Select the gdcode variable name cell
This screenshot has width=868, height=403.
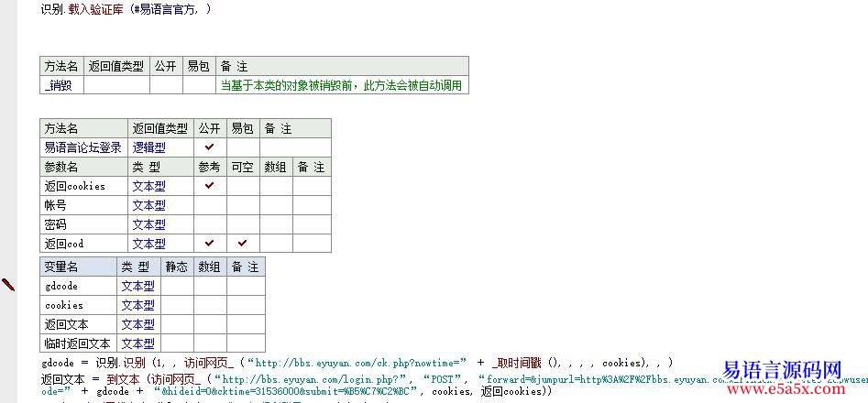[x=78, y=286]
